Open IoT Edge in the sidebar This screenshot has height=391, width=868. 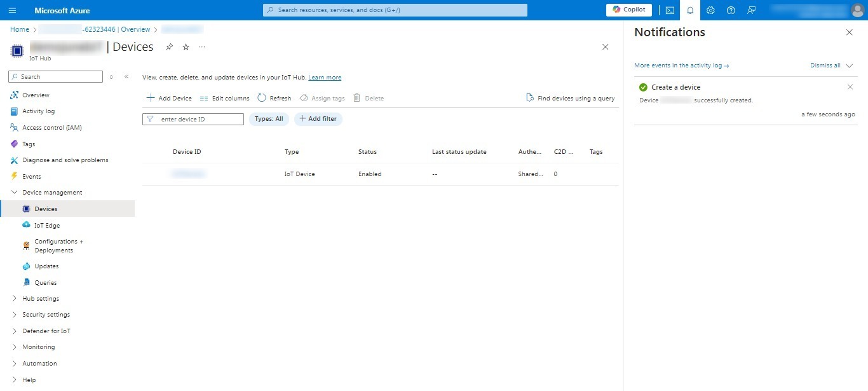(47, 226)
